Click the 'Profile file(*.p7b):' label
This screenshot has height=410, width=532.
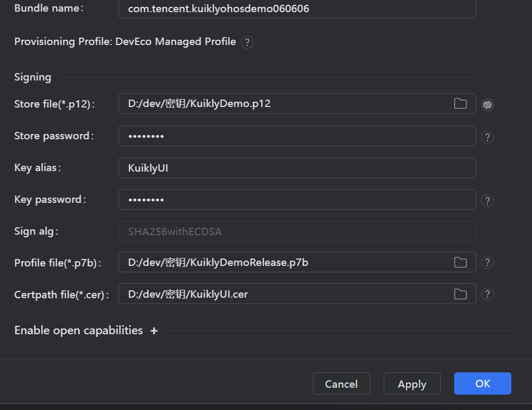(x=57, y=263)
